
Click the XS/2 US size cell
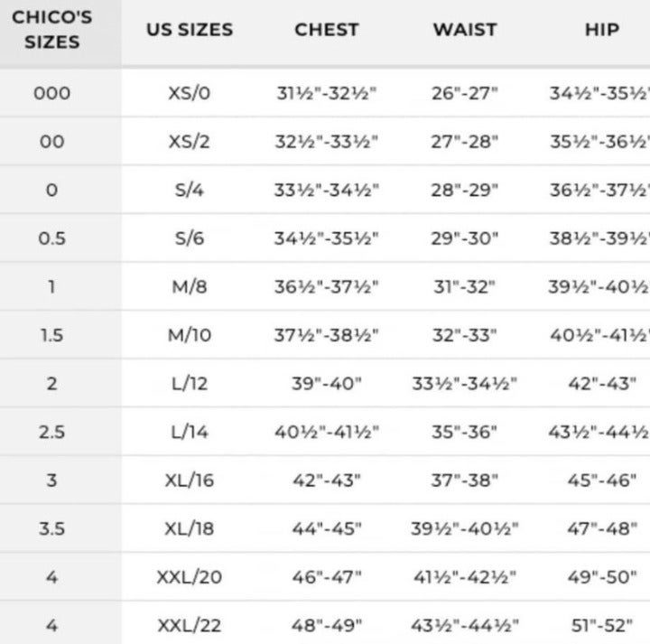pos(189,142)
